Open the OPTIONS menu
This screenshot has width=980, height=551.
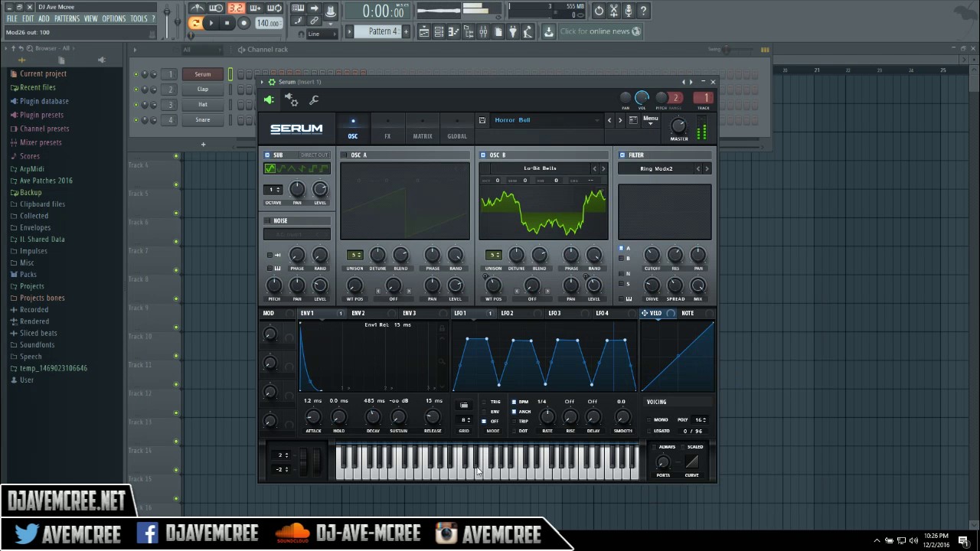113,18
